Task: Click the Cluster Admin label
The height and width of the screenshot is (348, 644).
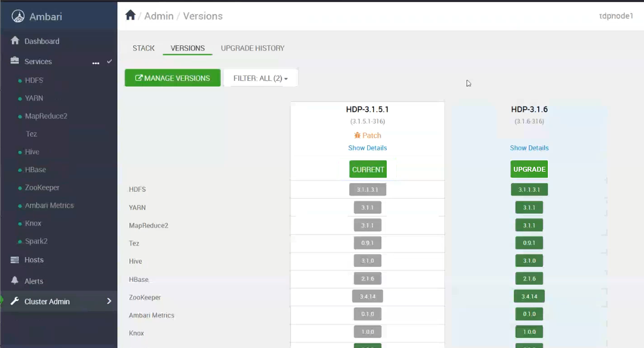Action: (x=47, y=302)
